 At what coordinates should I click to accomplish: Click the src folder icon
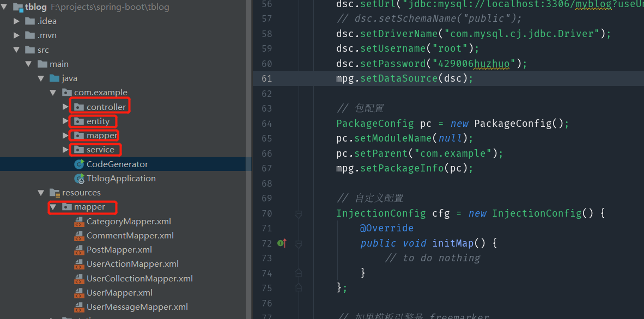coord(30,50)
